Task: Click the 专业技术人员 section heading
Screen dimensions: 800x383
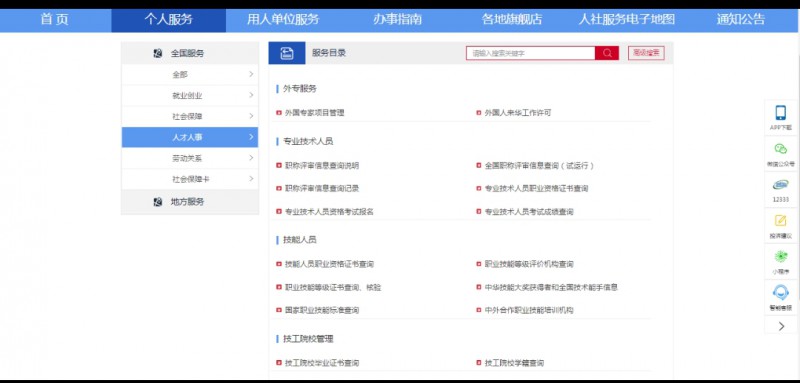Action: 308,141
